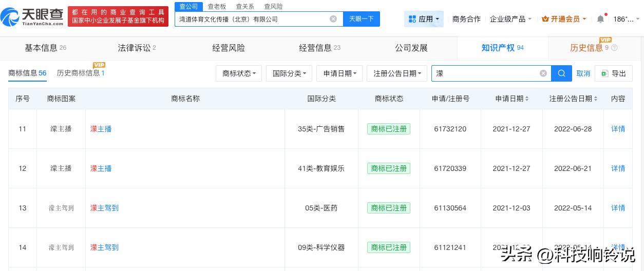Expand the 企业级产品 menu
The width and height of the screenshot is (644, 271).
click(x=510, y=19)
